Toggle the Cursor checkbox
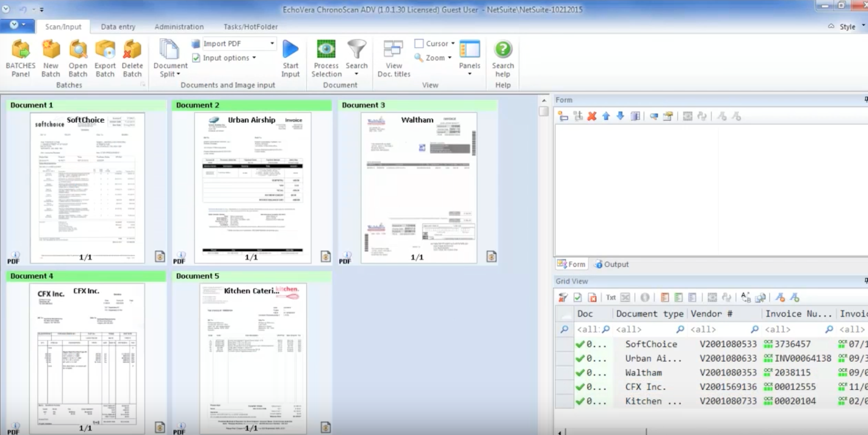 419,43
